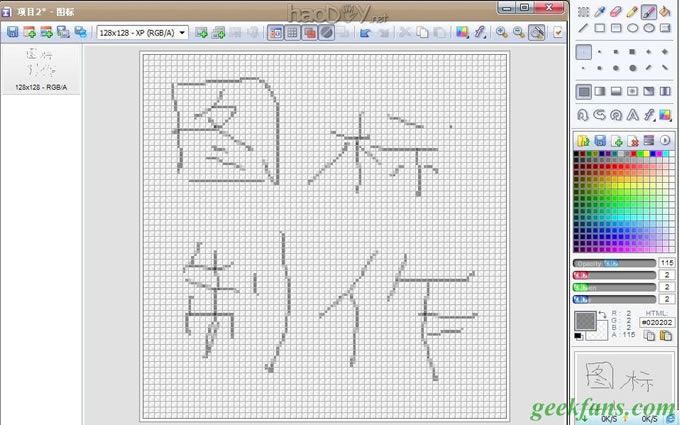This screenshot has width=680, height=425.
Task: Select the Eraser tool
Action: (x=616, y=12)
